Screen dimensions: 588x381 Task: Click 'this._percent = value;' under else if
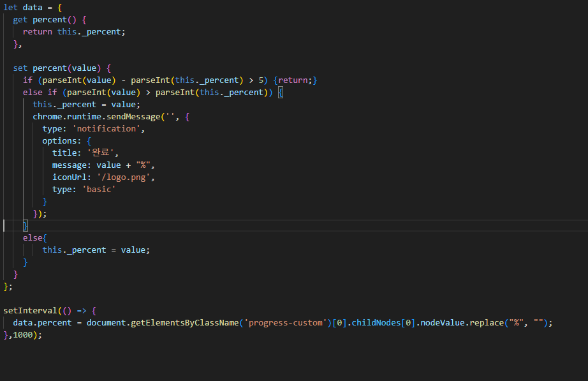(x=86, y=105)
